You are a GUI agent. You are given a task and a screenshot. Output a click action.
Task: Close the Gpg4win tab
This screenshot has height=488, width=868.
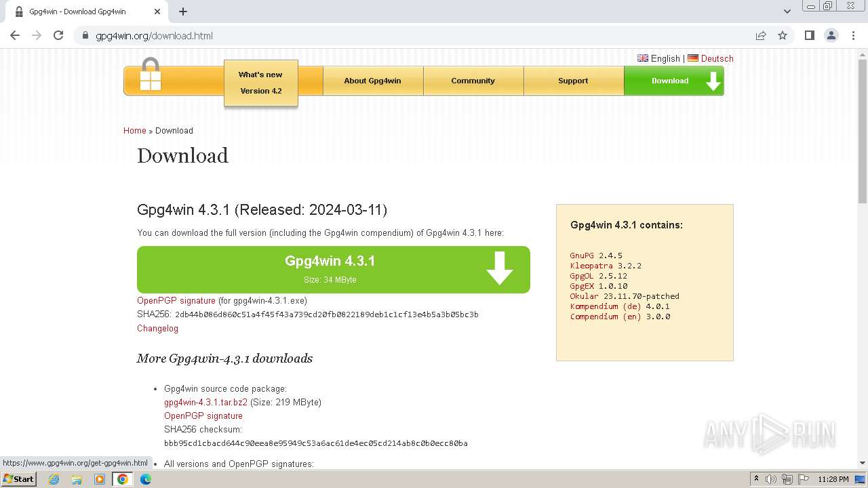157,12
